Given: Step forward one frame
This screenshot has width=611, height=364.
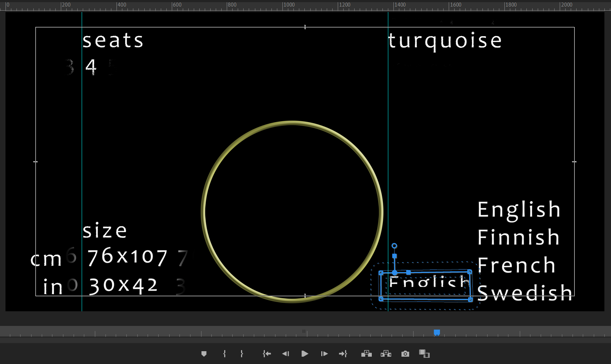Looking at the screenshot, I should point(324,354).
